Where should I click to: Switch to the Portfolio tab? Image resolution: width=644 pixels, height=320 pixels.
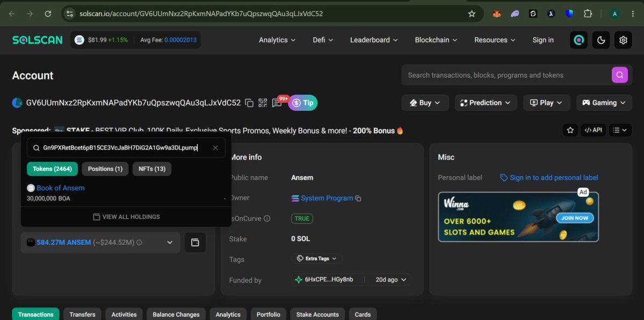click(x=268, y=314)
